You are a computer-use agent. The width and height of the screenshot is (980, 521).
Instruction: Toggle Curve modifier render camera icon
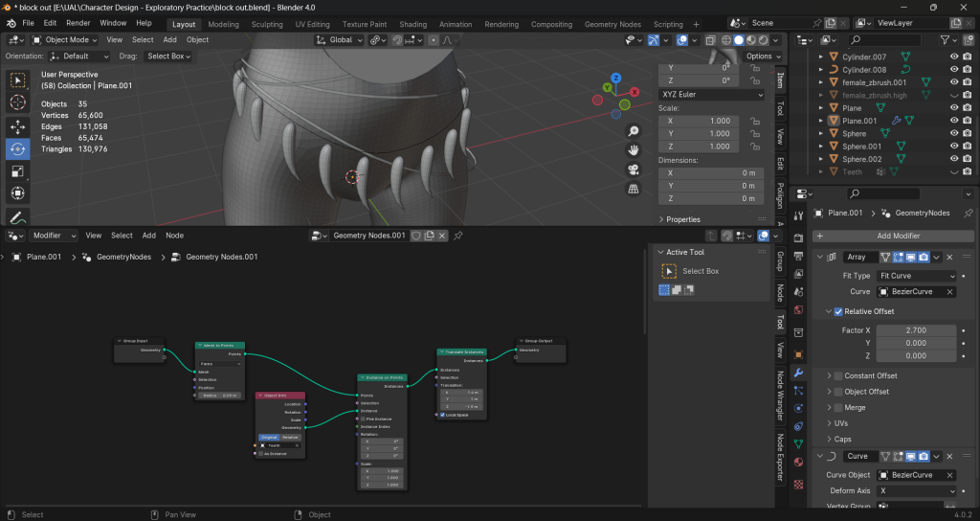924,457
